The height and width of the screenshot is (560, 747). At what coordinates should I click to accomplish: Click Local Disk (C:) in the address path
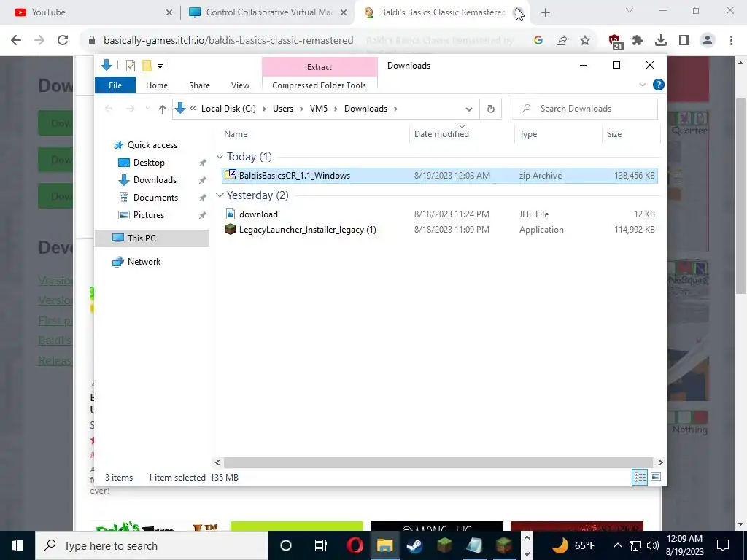click(x=228, y=109)
